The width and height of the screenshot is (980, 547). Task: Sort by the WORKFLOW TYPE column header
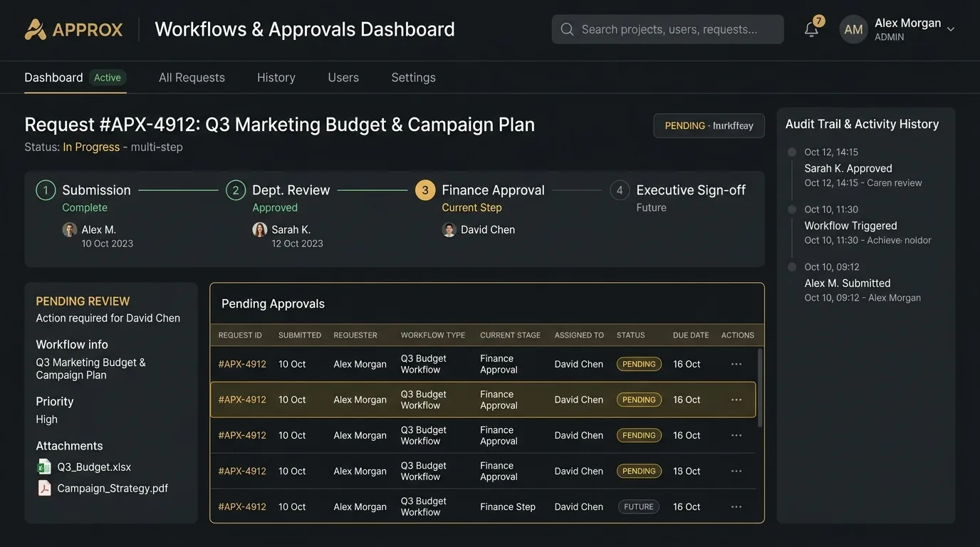(432, 335)
